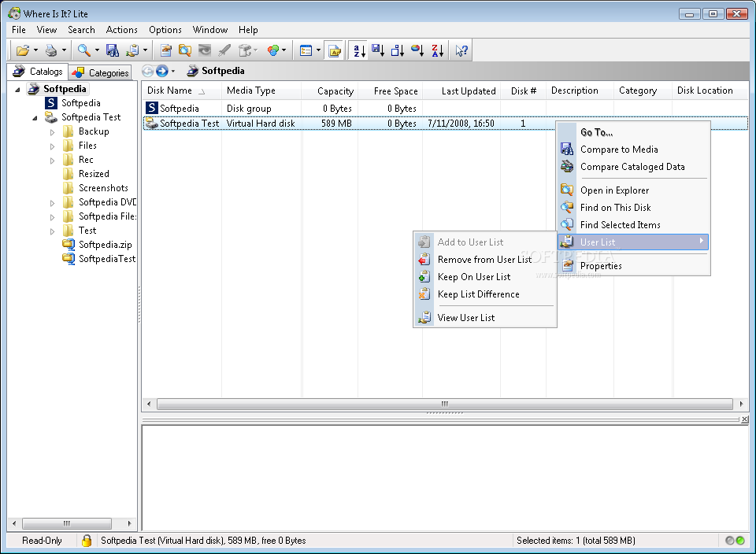The height and width of the screenshot is (554, 756).
Task: Select Open in Explorer menu entry
Action: tap(633, 190)
